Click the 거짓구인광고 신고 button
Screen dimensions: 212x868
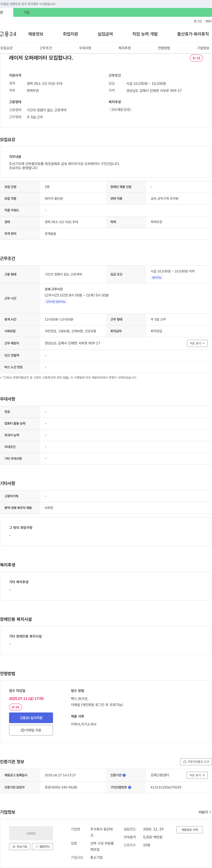click(196, 762)
